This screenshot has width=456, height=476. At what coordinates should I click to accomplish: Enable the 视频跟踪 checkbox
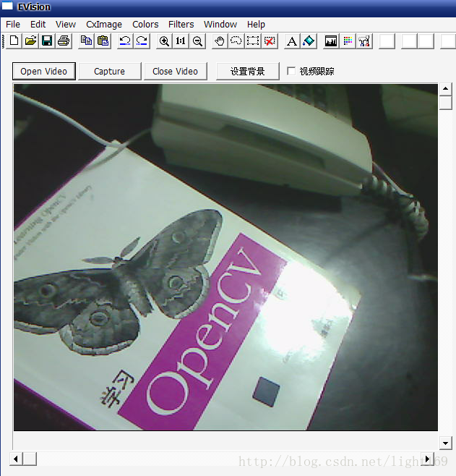point(291,71)
